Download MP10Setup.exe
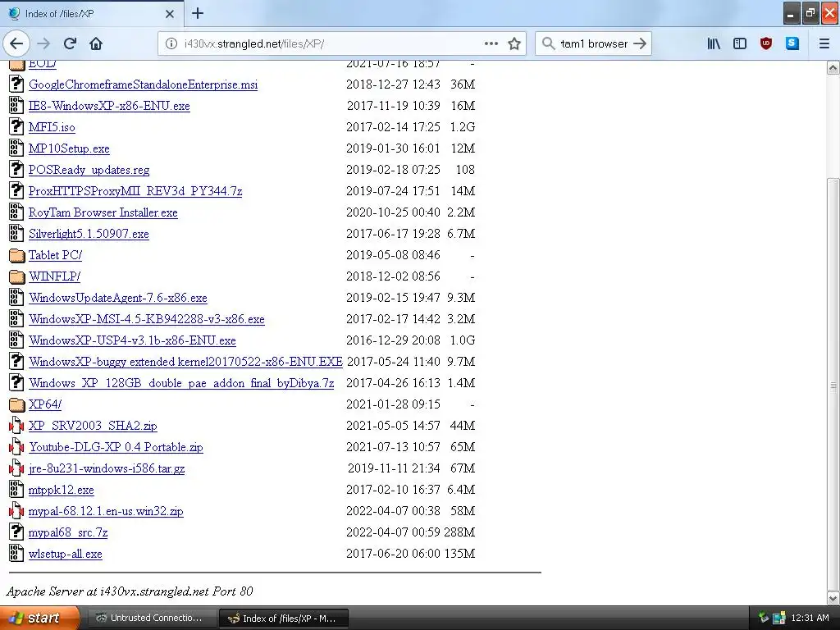This screenshot has width=840, height=630. tap(69, 148)
